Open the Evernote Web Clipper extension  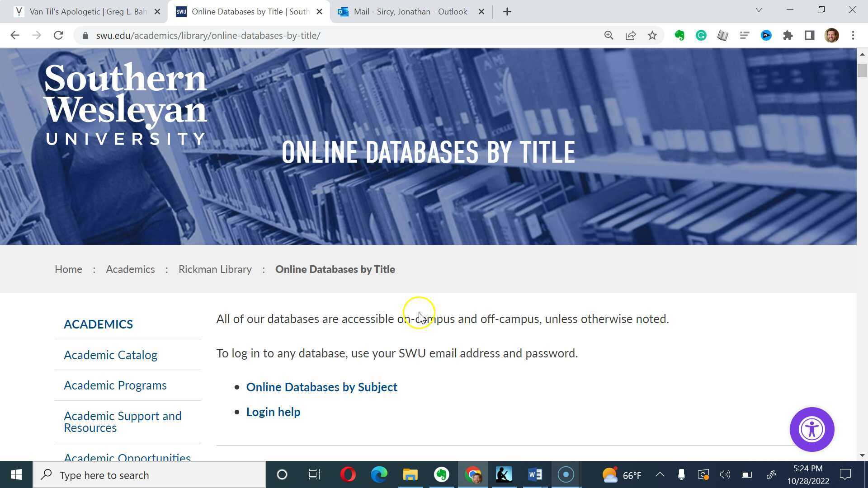point(679,35)
